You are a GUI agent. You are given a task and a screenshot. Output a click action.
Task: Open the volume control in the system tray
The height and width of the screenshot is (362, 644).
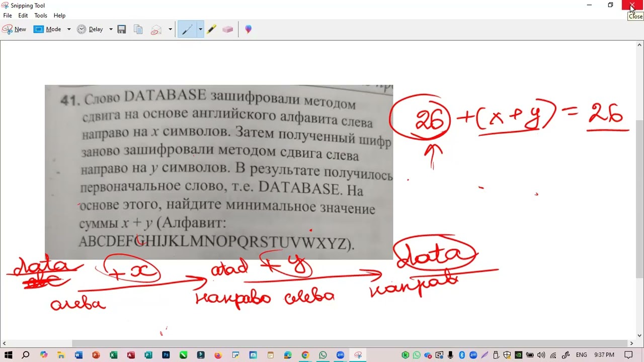pyautogui.click(x=541, y=355)
